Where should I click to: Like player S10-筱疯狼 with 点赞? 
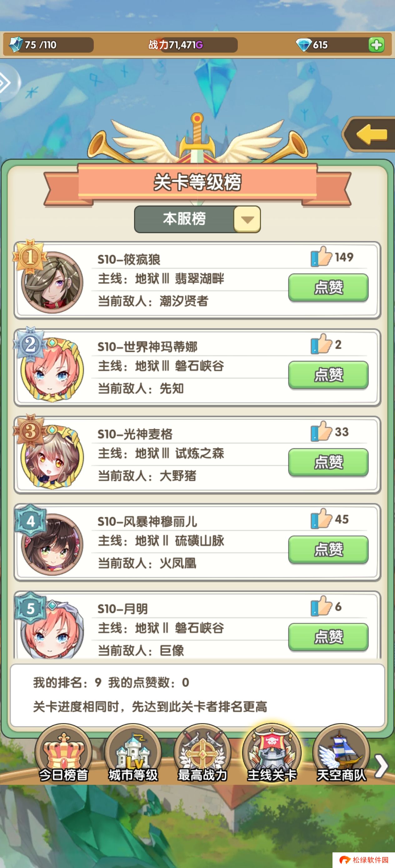click(x=328, y=288)
